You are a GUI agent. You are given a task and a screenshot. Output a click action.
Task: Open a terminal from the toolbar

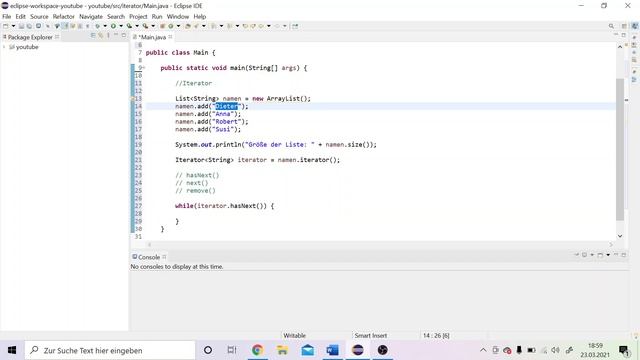point(38,26)
